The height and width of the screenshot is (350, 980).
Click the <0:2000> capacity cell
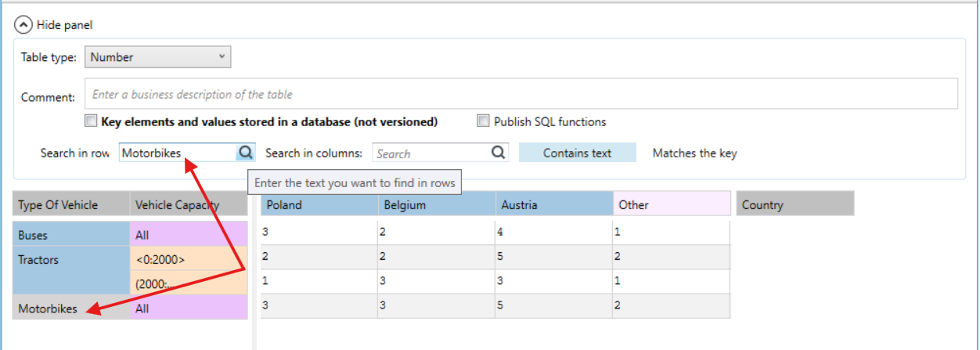point(189,259)
